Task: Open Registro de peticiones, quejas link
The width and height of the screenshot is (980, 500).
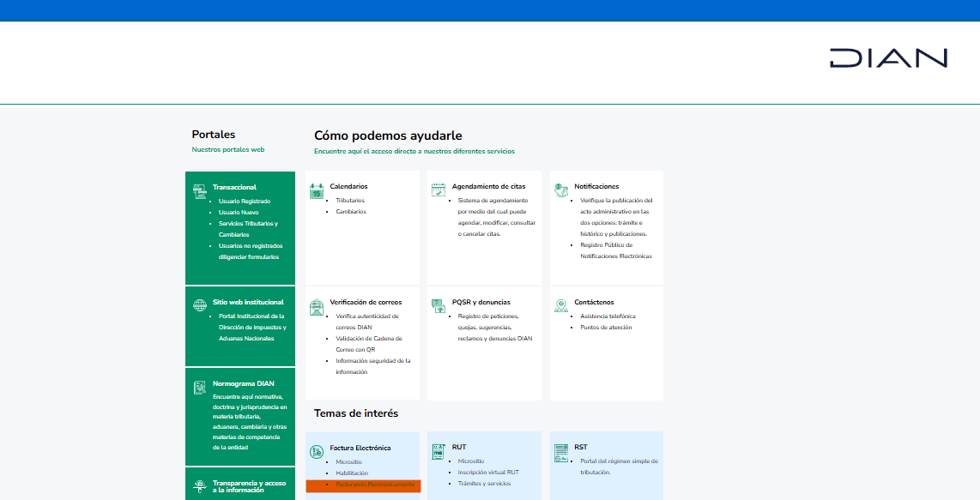Action: click(495, 327)
